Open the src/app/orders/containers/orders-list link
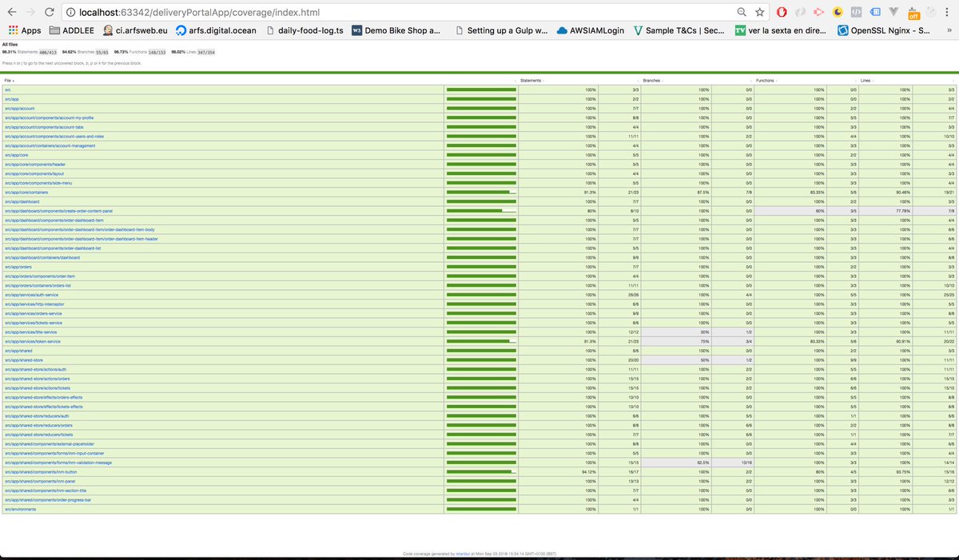The image size is (959, 560). click(x=38, y=285)
